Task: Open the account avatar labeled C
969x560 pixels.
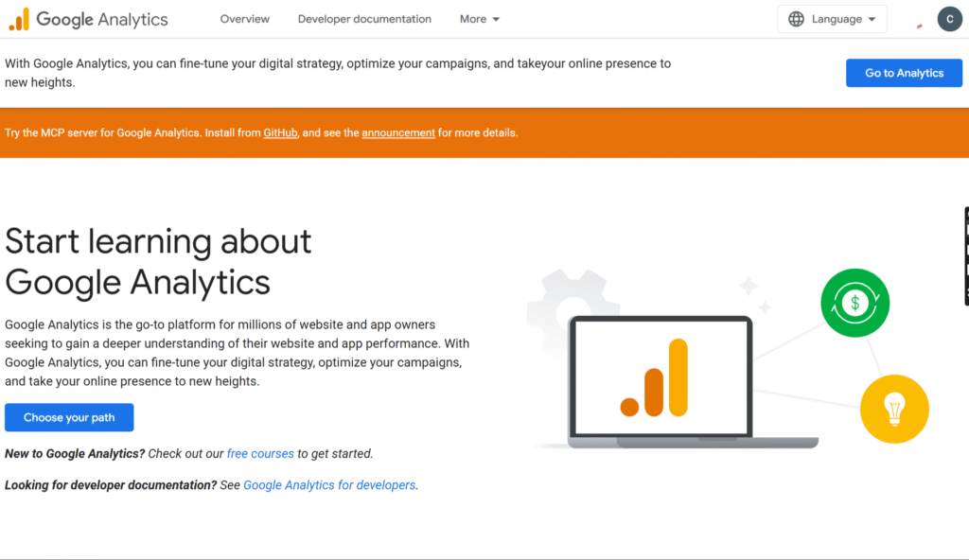Action: click(949, 19)
